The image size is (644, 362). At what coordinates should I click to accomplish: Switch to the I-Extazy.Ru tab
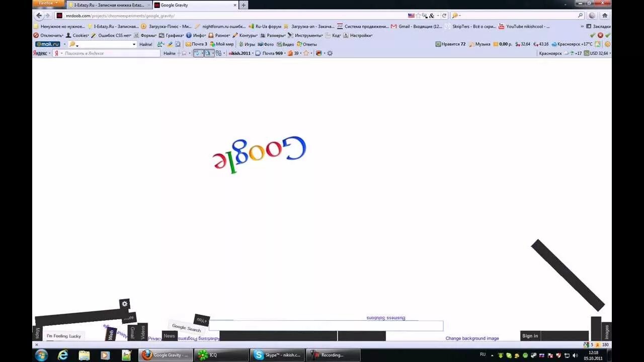point(109,5)
